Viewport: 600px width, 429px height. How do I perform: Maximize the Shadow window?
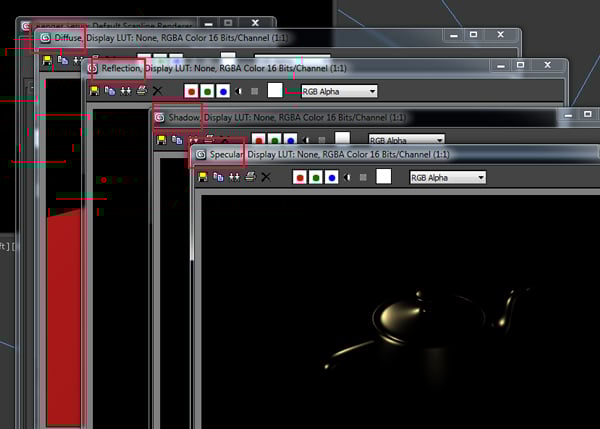click(588, 114)
